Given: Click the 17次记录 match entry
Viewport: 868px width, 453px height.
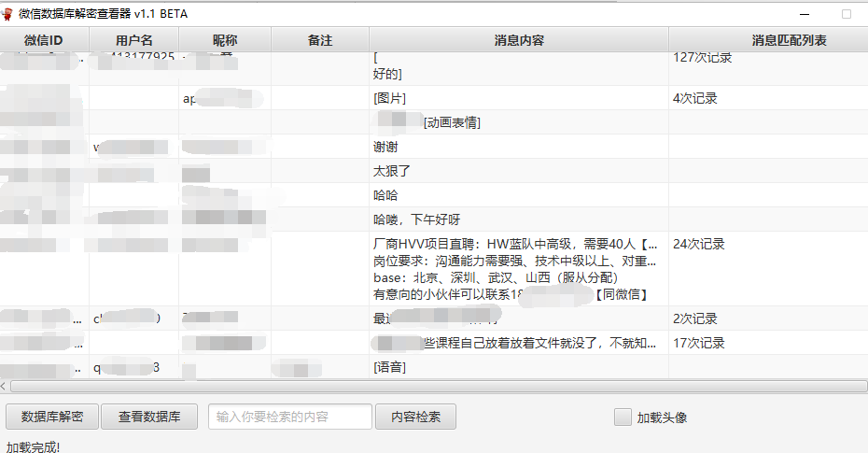Looking at the screenshot, I should 699,343.
